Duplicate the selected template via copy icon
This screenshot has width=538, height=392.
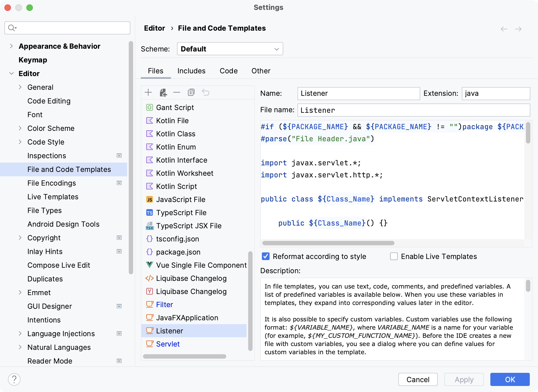[x=191, y=92]
